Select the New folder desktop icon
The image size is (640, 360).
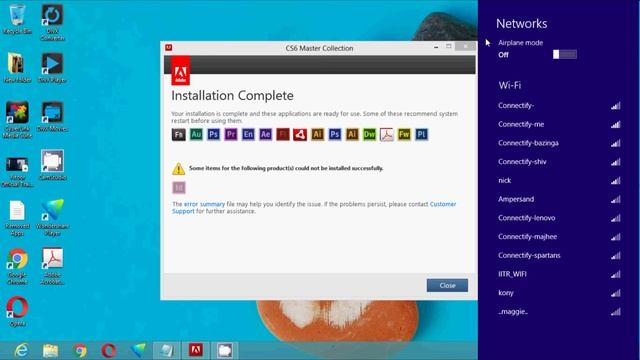click(x=17, y=68)
